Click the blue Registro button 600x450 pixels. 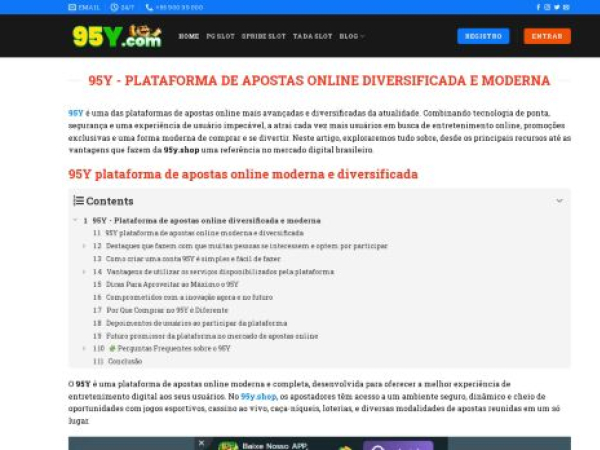click(x=483, y=36)
